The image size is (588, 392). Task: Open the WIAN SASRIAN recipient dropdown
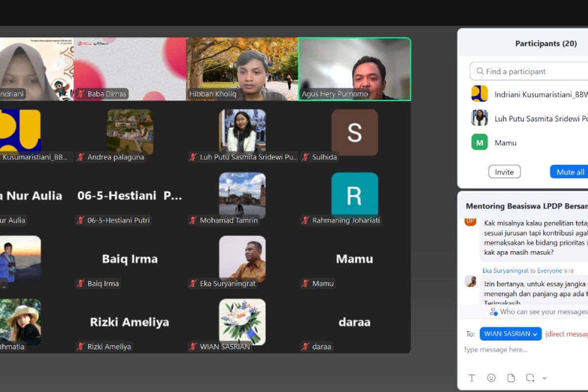click(511, 334)
